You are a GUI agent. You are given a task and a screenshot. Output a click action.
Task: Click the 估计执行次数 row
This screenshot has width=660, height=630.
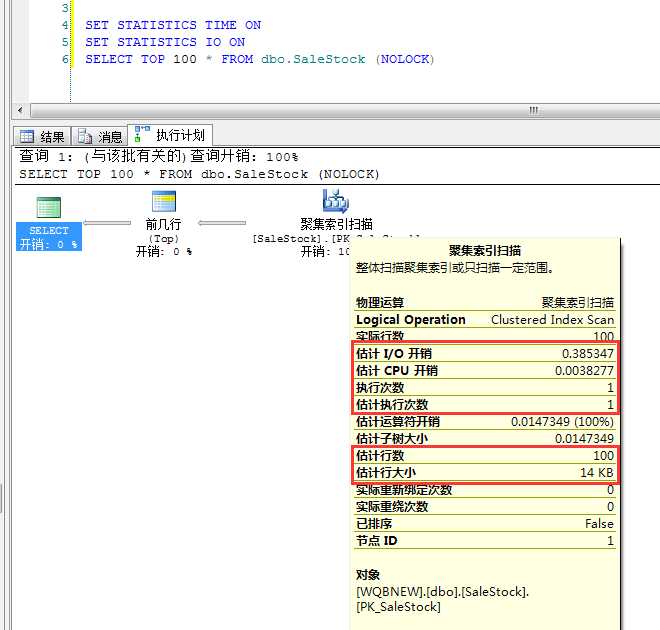[484, 404]
